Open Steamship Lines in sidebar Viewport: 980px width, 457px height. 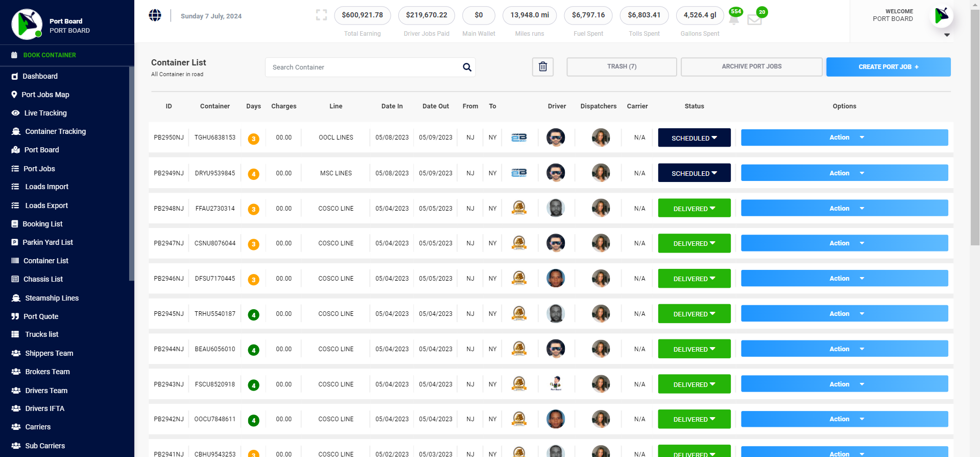(52, 298)
